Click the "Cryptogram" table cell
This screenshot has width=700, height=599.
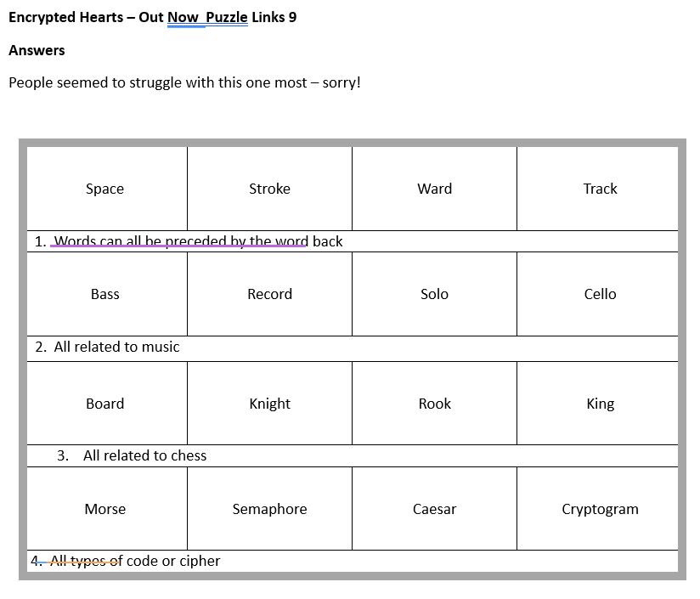[x=600, y=509]
